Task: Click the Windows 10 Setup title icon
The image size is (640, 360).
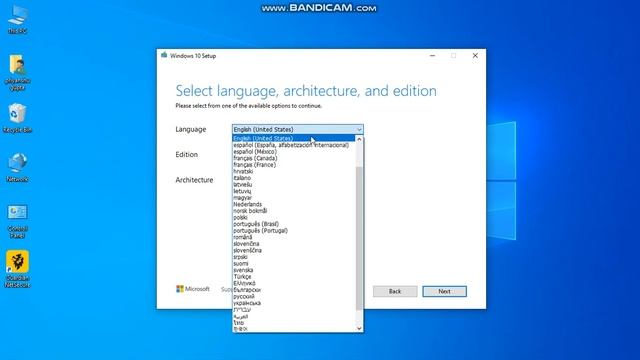Action: click(x=164, y=55)
